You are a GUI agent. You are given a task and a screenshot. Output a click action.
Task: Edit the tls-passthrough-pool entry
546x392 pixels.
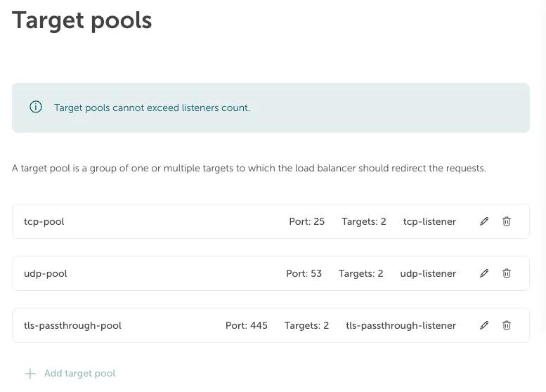[x=484, y=325]
